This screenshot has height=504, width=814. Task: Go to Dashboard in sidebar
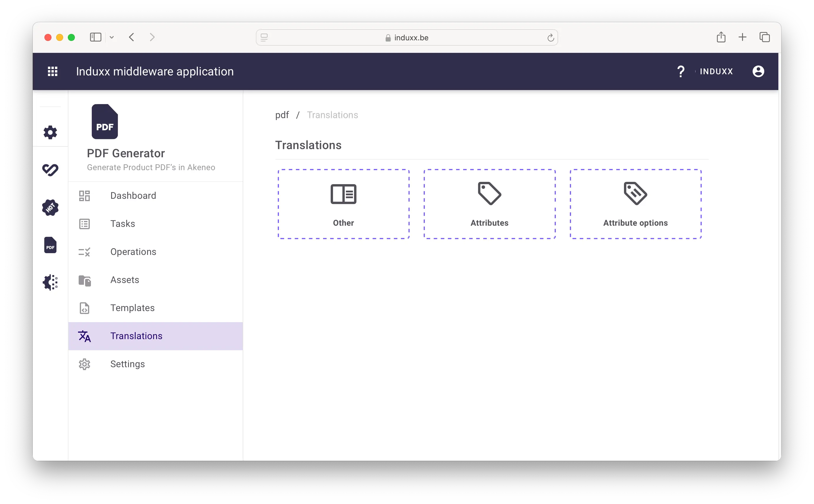coord(133,196)
